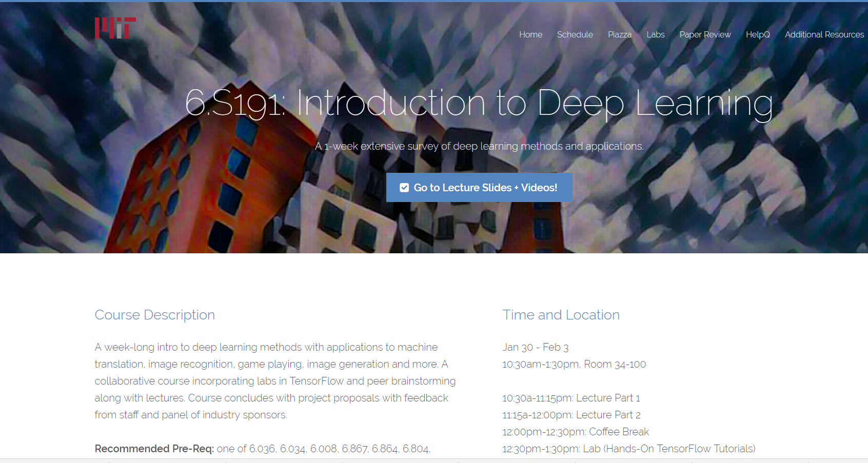Open the HelpQ nav link
Image resolution: width=868 pixels, height=463 pixels.
point(758,34)
